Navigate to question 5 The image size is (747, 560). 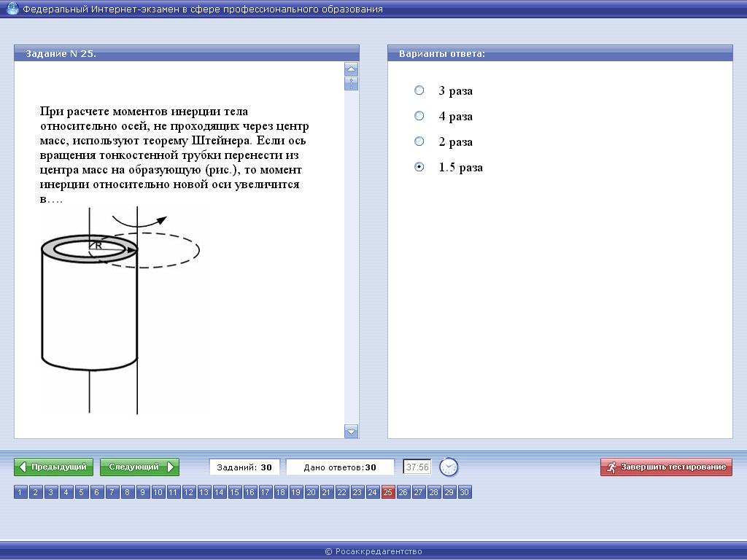[x=82, y=492]
